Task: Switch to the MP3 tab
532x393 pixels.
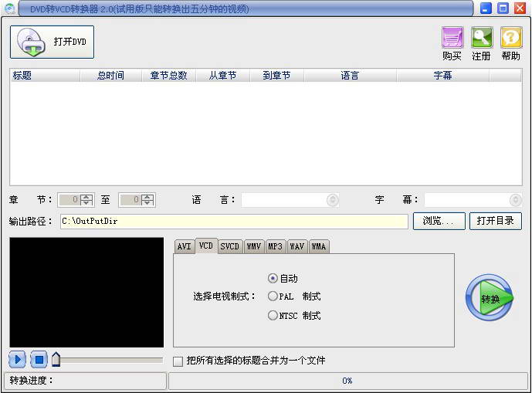Action: pyautogui.click(x=275, y=246)
